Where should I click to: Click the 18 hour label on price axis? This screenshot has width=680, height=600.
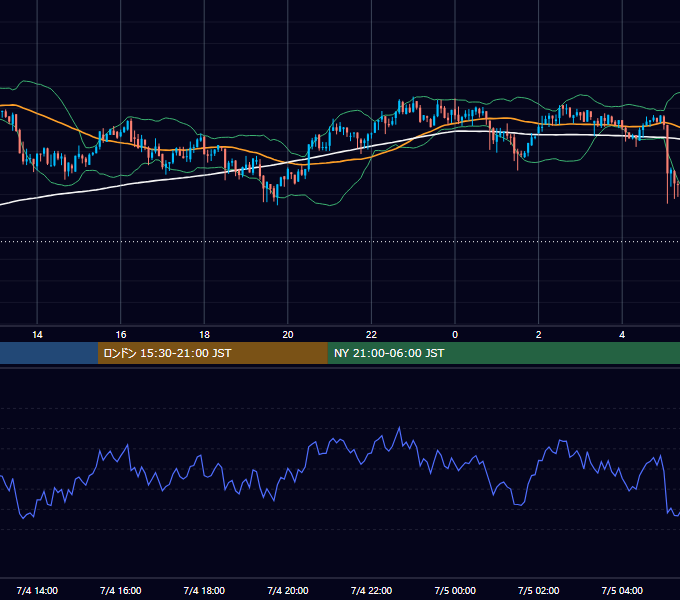point(204,335)
